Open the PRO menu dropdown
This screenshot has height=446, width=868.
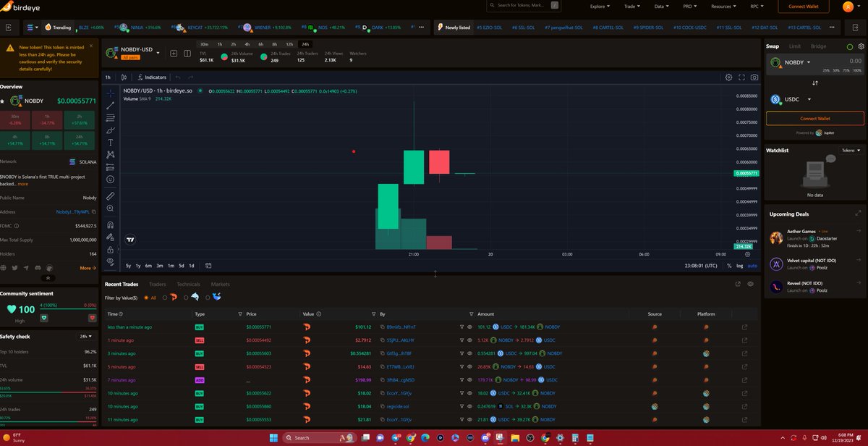pyautogui.click(x=691, y=7)
